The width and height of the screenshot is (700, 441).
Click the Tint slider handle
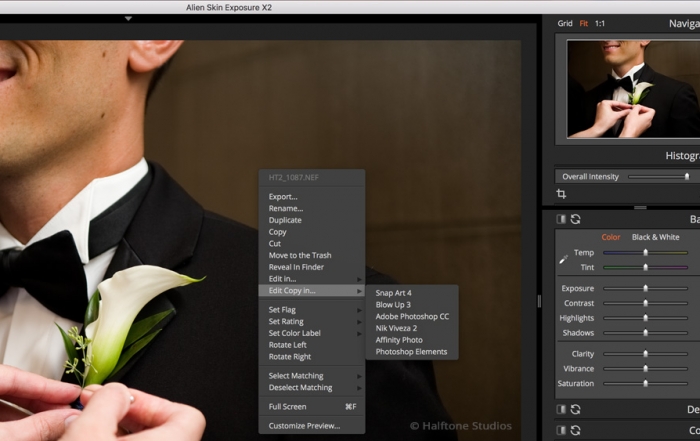(x=646, y=267)
